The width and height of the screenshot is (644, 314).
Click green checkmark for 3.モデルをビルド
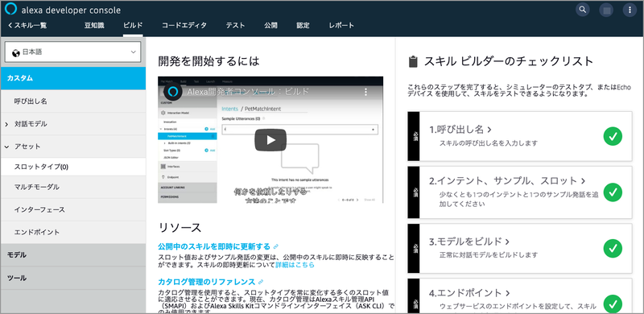click(613, 248)
